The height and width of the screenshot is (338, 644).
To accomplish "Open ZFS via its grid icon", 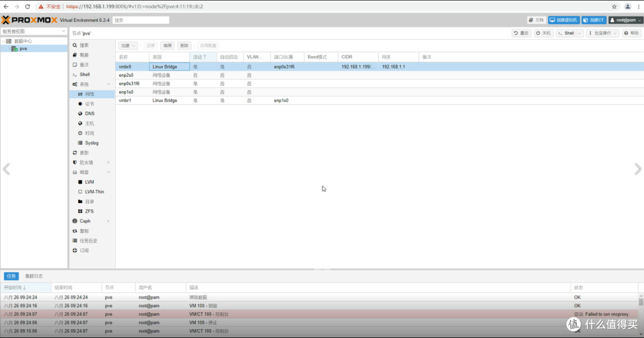I will click(x=80, y=212).
